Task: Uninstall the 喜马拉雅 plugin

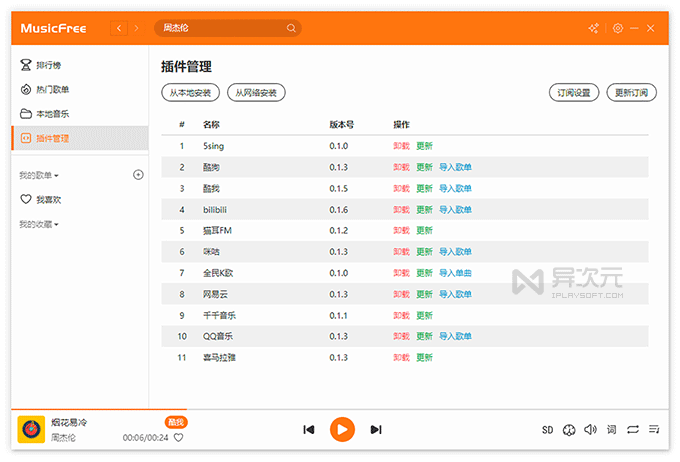Action: coord(401,357)
